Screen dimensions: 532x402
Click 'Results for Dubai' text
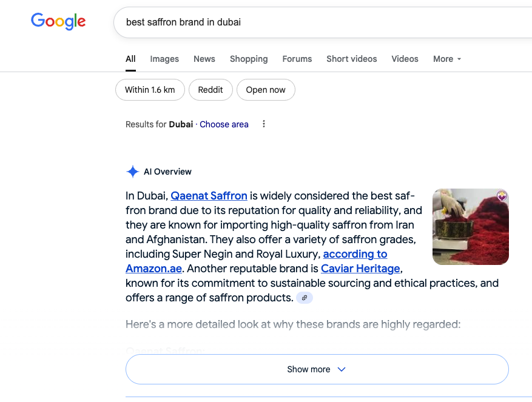(159, 124)
